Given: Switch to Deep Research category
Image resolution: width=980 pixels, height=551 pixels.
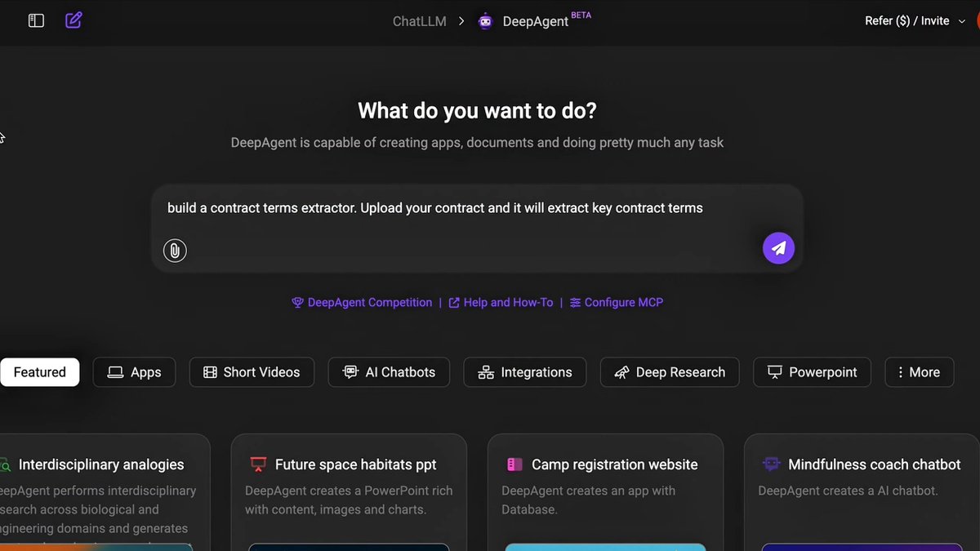Looking at the screenshot, I should click(x=670, y=372).
